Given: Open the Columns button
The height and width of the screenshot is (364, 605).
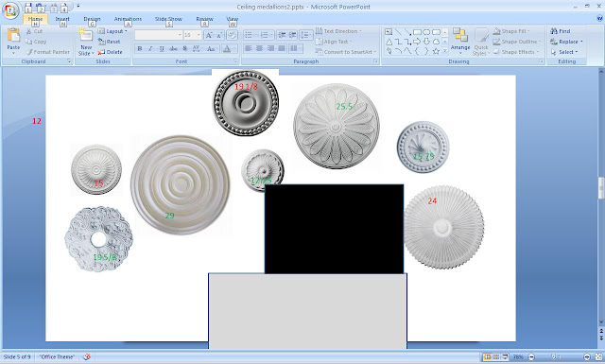Looking at the screenshot, I should coord(296,48).
